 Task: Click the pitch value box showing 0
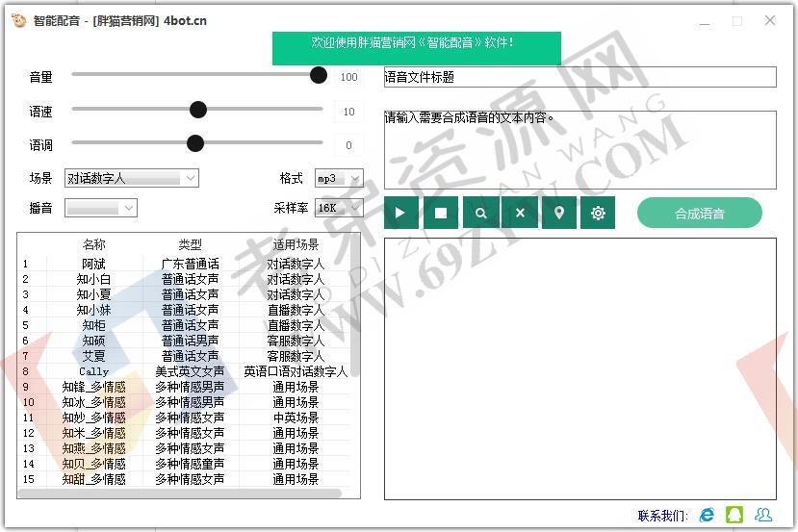click(x=348, y=145)
